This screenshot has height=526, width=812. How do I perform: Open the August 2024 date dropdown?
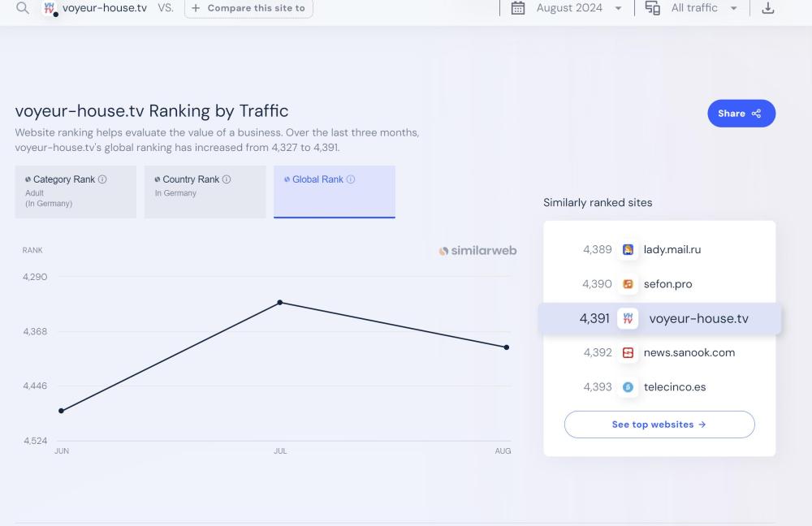(578, 8)
